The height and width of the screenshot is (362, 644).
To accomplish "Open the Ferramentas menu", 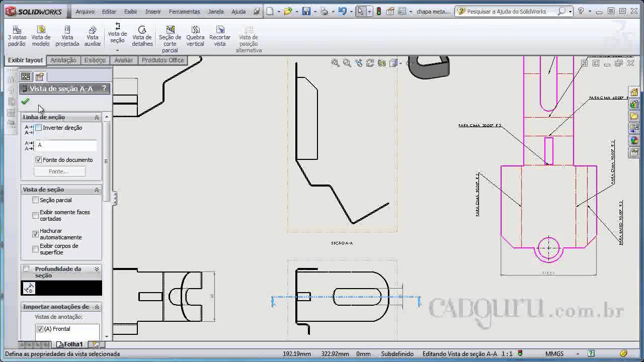I will point(185,12).
